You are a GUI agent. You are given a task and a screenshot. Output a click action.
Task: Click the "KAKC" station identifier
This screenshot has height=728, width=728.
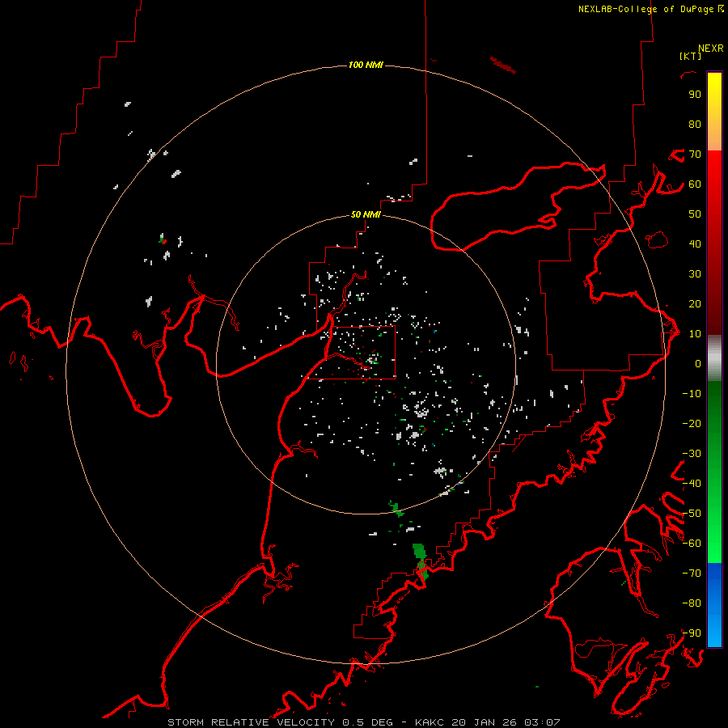[430, 722]
